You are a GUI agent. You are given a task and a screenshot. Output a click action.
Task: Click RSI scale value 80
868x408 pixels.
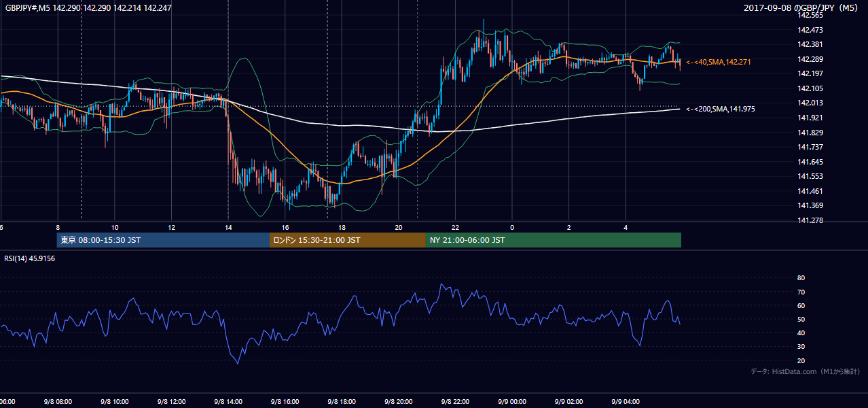(801, 278)
